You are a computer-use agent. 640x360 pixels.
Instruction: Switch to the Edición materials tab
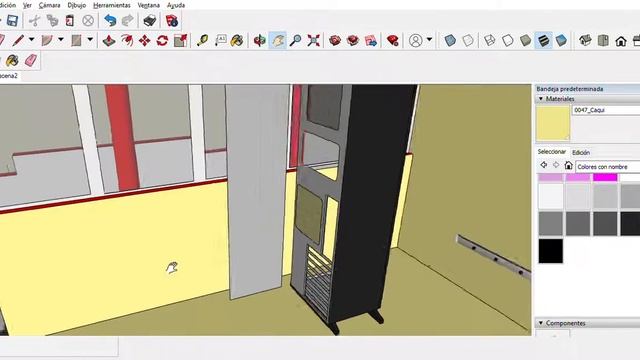click(x=581, y=152)
